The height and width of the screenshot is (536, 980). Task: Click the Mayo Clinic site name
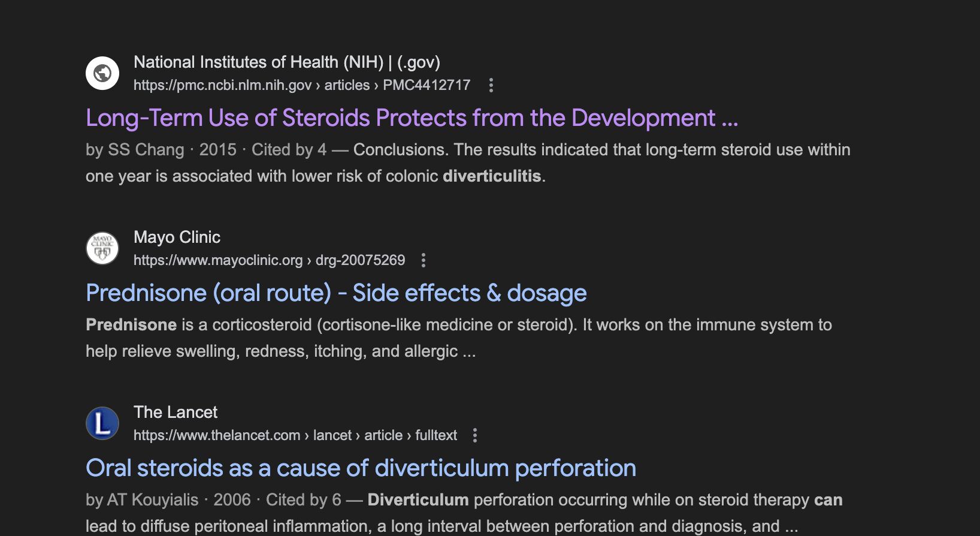click(177, 237)
